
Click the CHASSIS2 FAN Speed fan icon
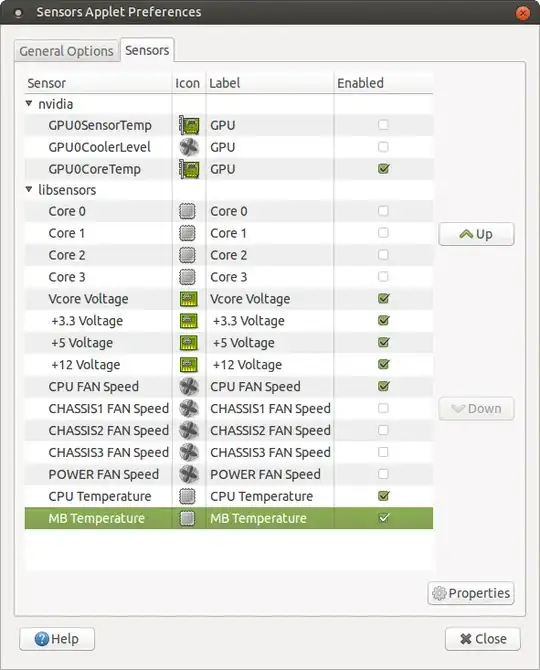tap(188, 430)
